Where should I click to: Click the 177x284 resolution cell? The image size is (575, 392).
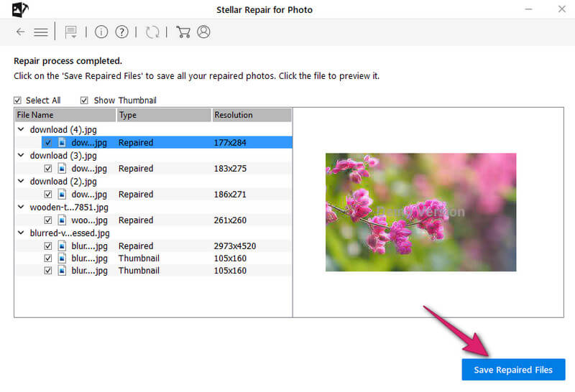coord(230,142)
